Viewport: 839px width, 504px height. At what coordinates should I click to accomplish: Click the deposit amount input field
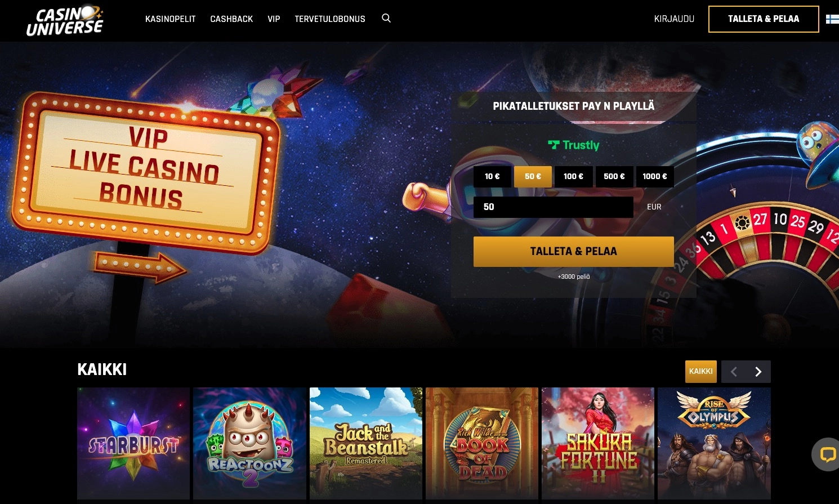(x=553, y=207)
